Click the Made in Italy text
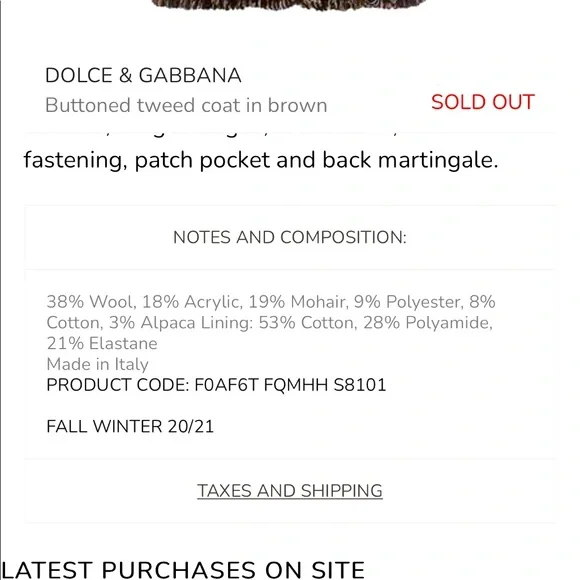The image size is (580, 580). pos(98,364)
